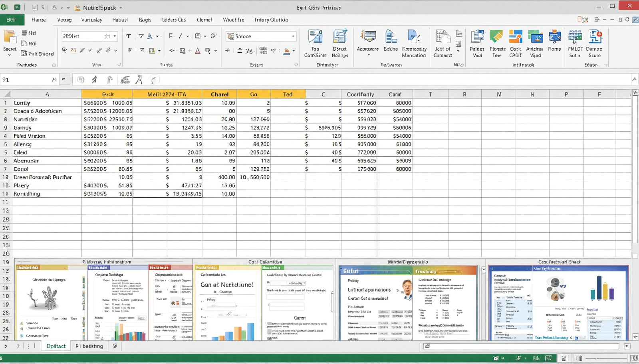Viewport: 639px width, 364px height.
Task: Click cell with value $995,905
Action: [x=323, y=128]
